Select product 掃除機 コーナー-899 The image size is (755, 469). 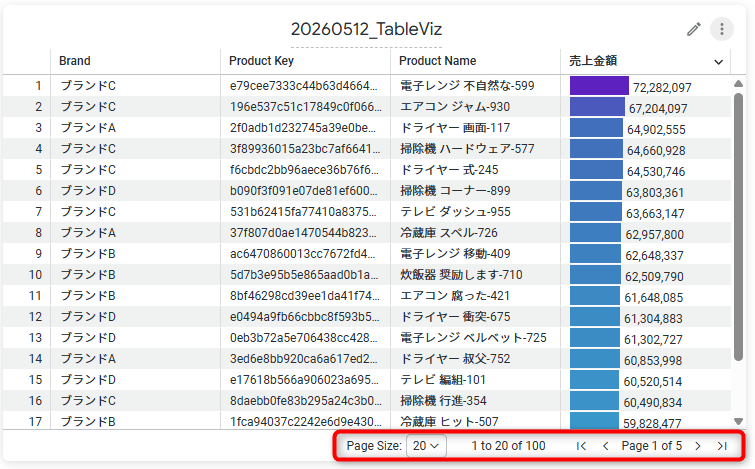coord(455,191)
